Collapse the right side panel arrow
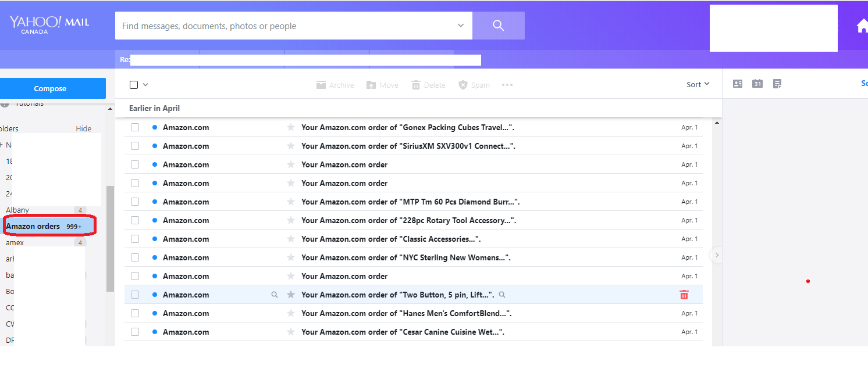Viewport: 868px width, 387px height. click(x=717, y=255)
